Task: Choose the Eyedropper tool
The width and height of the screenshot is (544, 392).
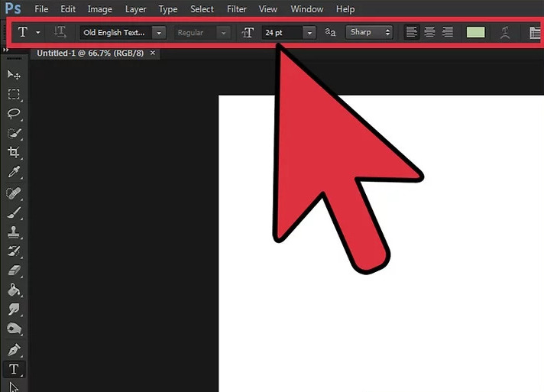Action: 14,173
